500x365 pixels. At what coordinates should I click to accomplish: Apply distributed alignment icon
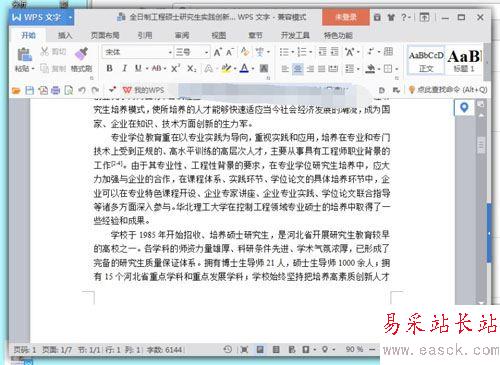(333, 69)
